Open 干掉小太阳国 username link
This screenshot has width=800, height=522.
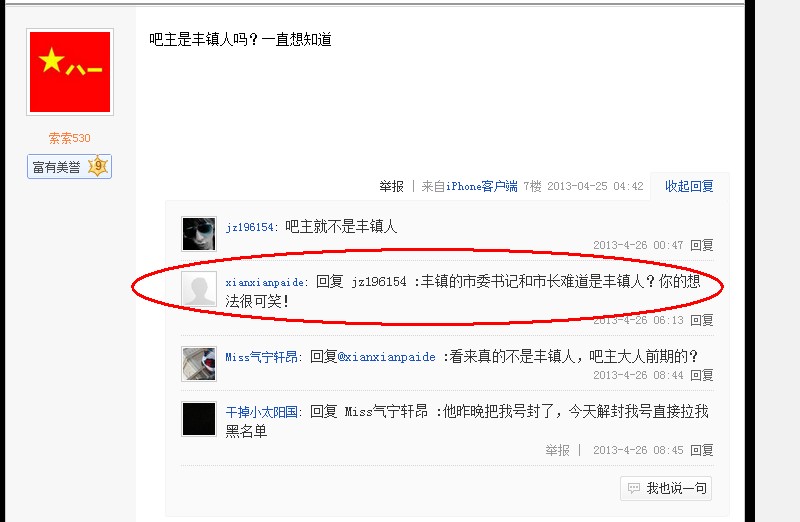coord(261,412)
